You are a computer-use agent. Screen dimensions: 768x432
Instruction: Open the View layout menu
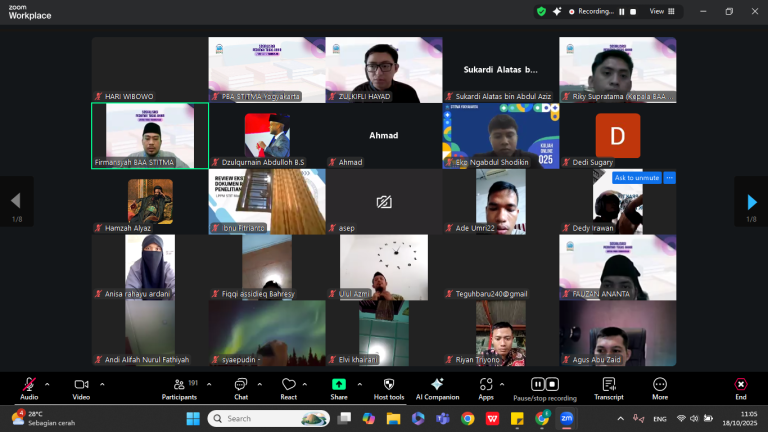[659, 11]
